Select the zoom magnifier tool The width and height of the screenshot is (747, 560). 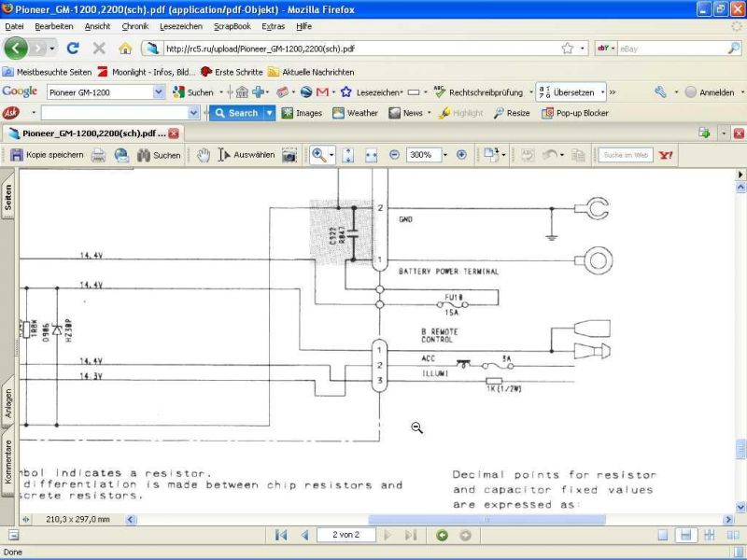click(318, 155)
